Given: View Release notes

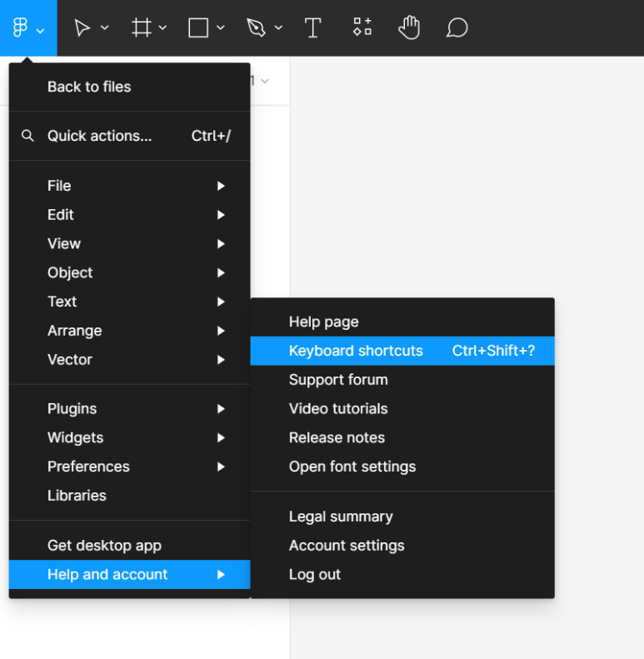Looking at the screenshot, I should coord(402,438).
